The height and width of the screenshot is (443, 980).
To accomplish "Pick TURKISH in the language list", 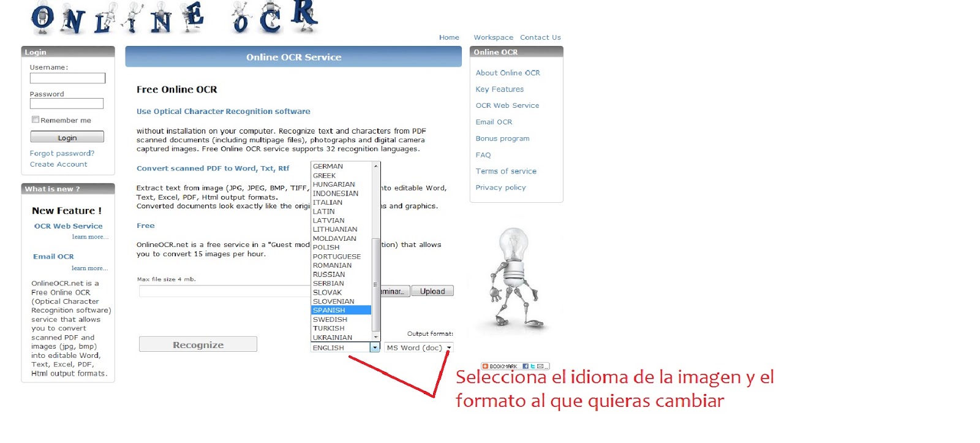I will pyautogui.click(x=341, y=328).
